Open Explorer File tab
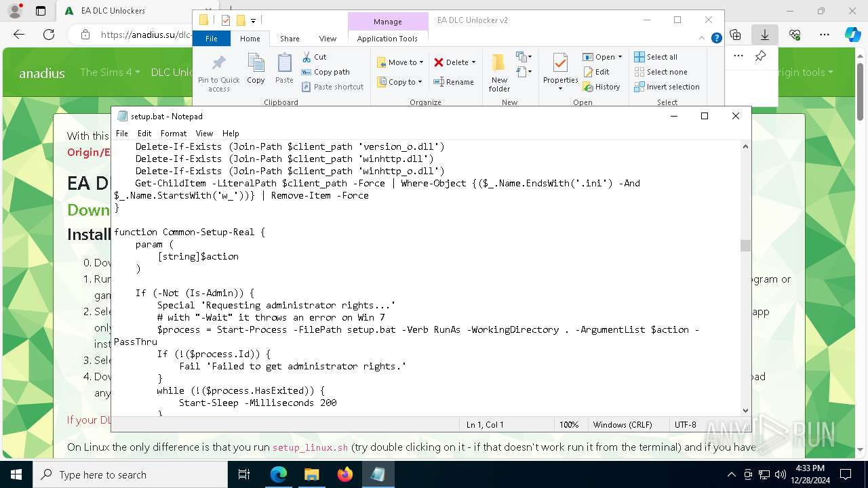 [212, 39]
